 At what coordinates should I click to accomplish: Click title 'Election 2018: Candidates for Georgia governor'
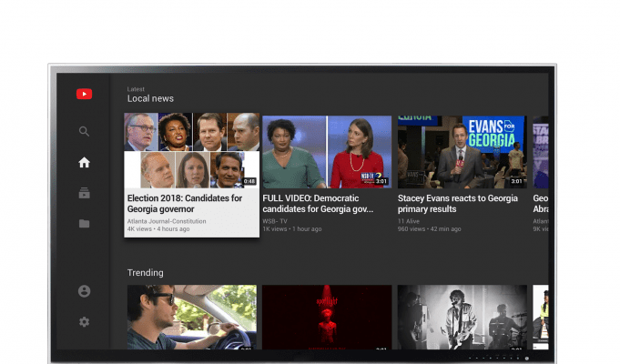click(x=185, y=204)
